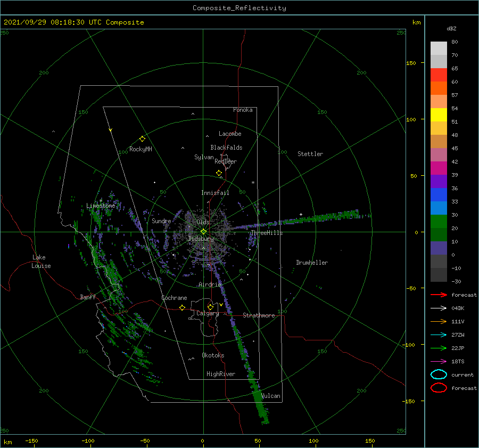The height and width of the screenshot is (448, 479).
Task: Click the white 04DK arrow in legend
Action: click(x=439, y=308)
